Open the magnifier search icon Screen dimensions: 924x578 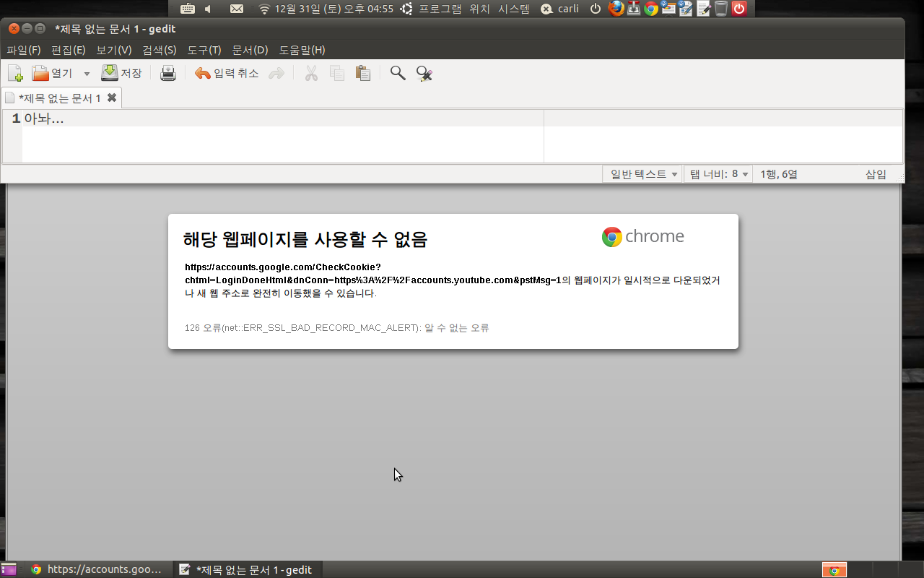398,73
